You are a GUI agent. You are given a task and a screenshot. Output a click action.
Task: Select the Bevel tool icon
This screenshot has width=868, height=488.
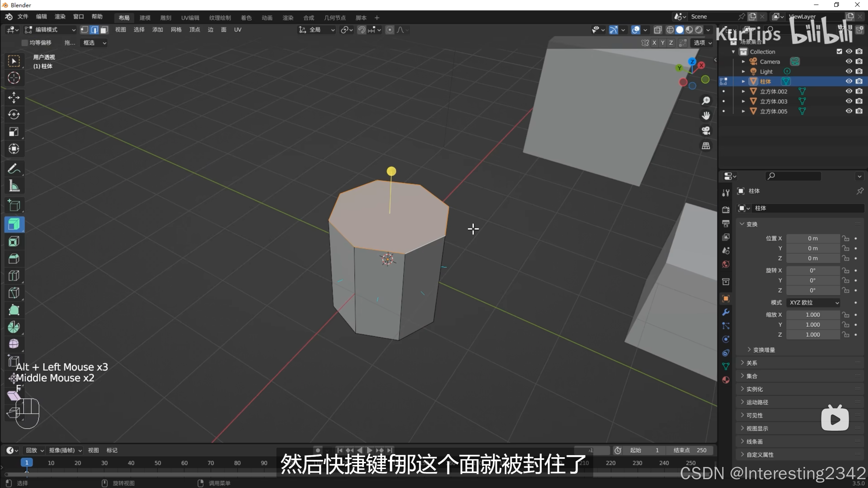pyautogui.click(x=14, y=259)
